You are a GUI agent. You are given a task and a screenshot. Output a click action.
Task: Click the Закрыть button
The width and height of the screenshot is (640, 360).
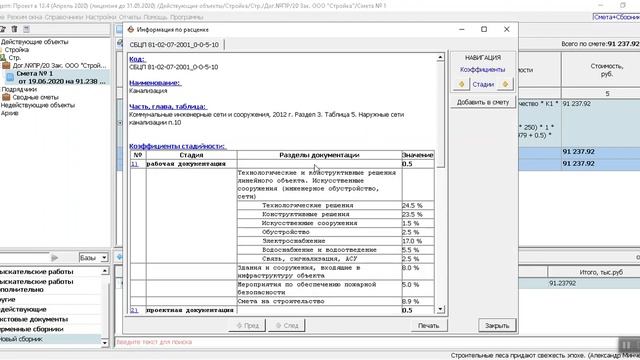pos(497,325)
